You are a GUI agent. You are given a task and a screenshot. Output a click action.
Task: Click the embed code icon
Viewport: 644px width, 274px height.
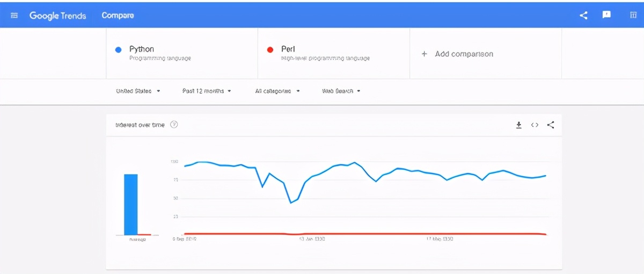click(535, 125)
